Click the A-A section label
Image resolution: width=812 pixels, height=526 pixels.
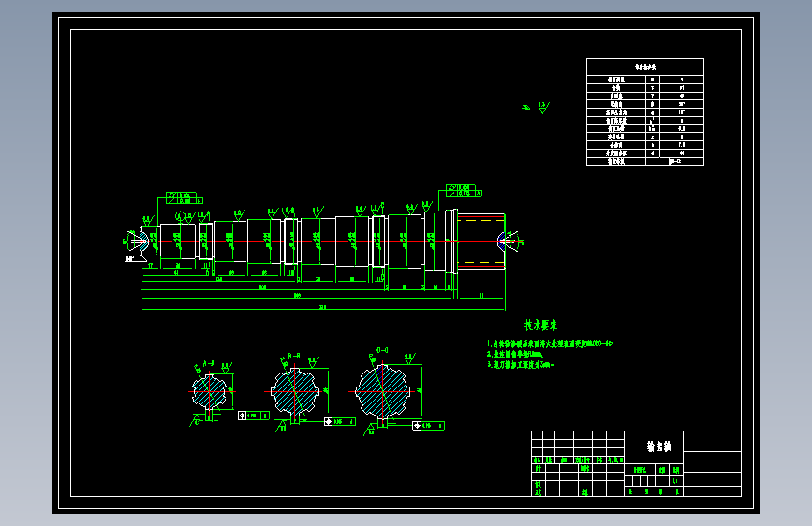coord(209,364)
